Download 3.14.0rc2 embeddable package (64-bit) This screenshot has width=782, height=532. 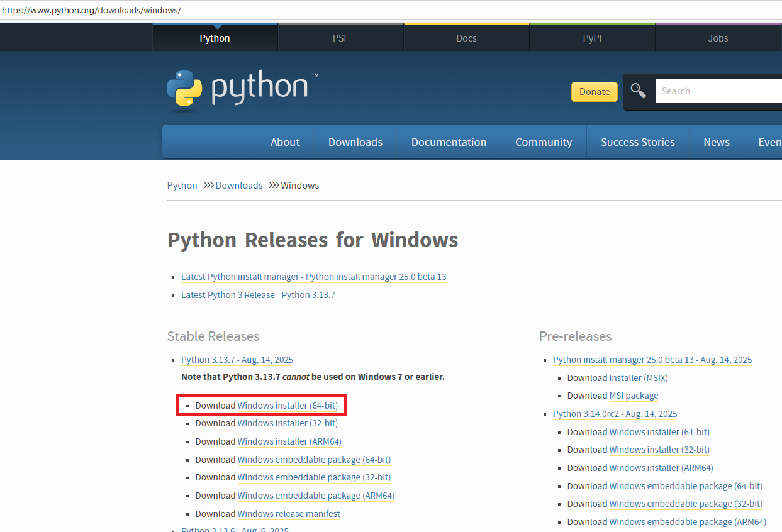coord(686,486)
